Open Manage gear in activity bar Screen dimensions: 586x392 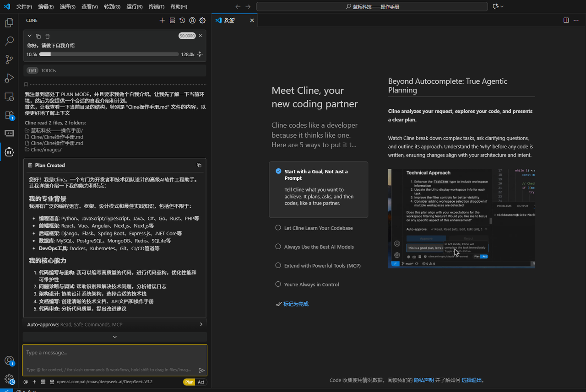pyautogui.click(x=9, y=379)
